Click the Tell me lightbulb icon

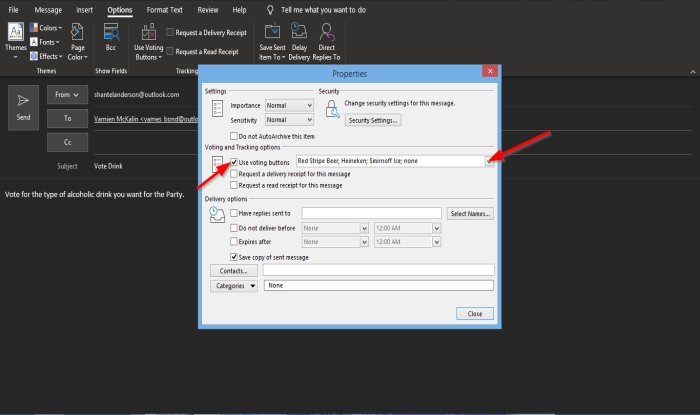pos(270,10)
